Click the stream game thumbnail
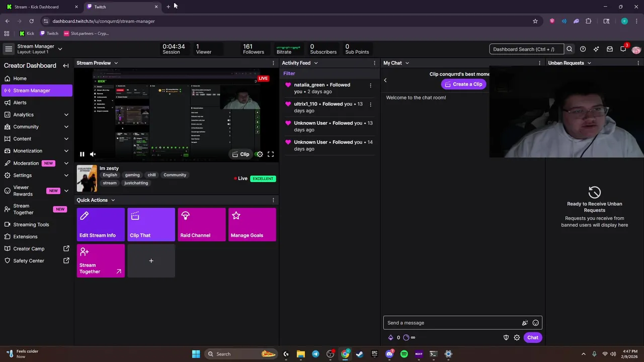Image resolution: width=644 pixels, height=362 pixels. point(87,178)
